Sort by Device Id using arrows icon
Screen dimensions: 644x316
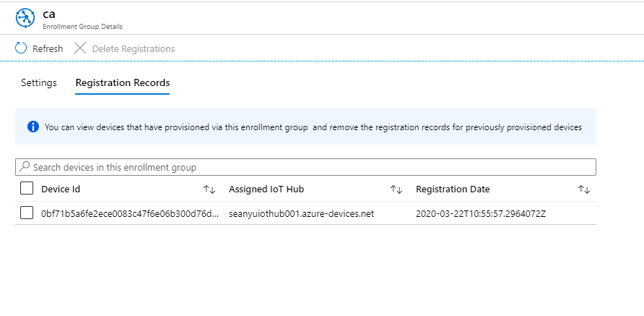pos(209,189)
